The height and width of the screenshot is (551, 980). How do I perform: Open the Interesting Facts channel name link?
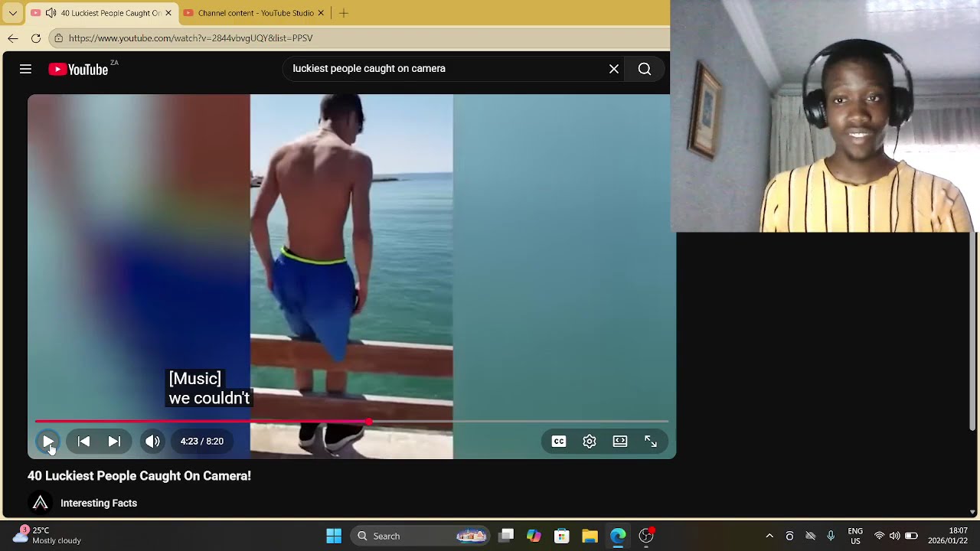click(99, 503)
